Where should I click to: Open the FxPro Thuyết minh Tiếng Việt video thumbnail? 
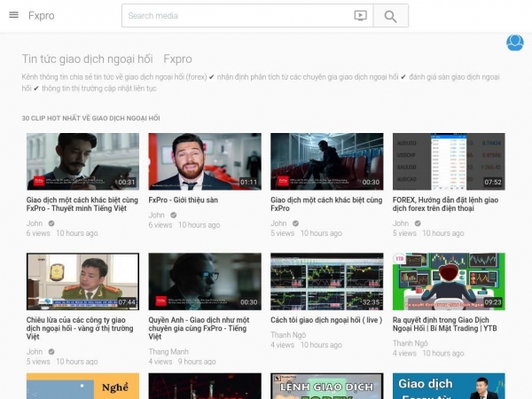82,161
